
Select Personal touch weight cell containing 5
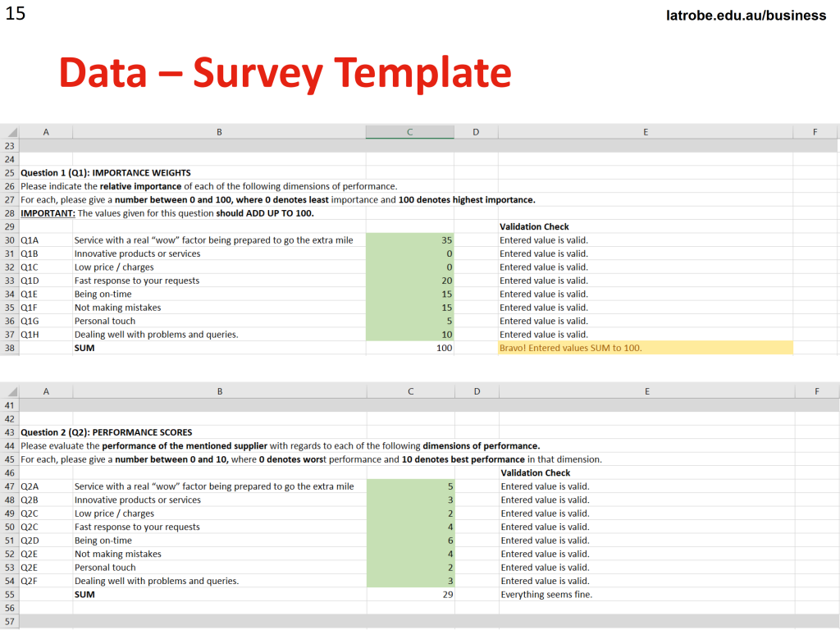click(x=410, y=321)
